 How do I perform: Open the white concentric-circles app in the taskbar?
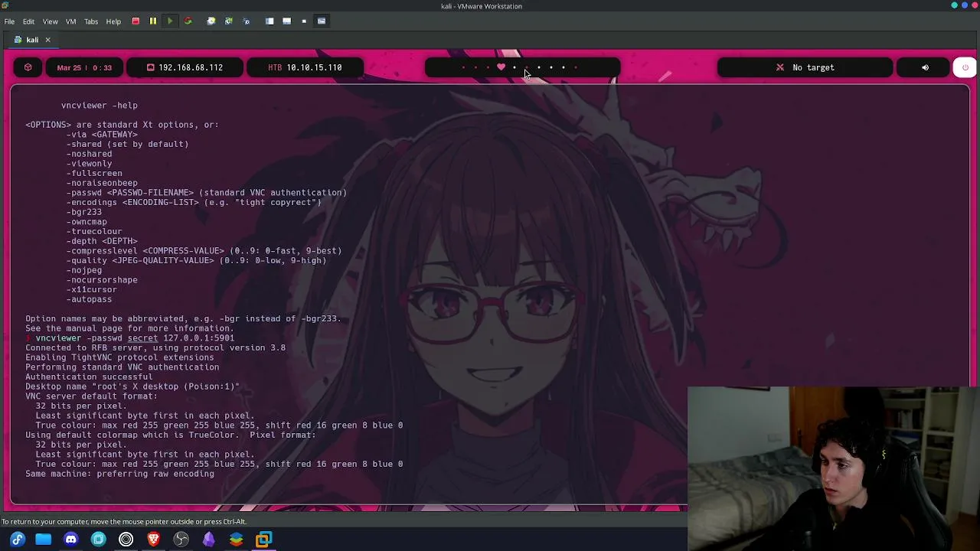point(126,540)
